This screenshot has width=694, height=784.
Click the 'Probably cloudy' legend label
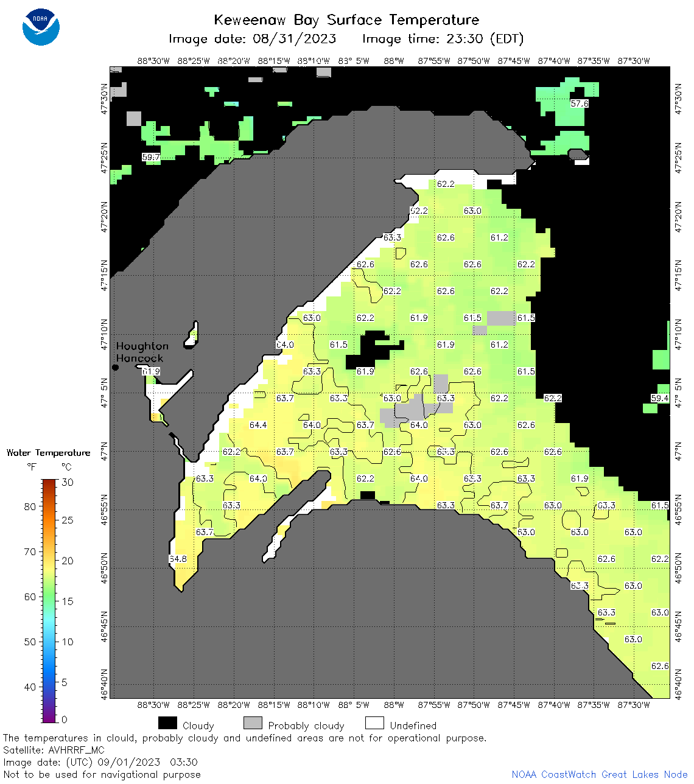(306, 726)
